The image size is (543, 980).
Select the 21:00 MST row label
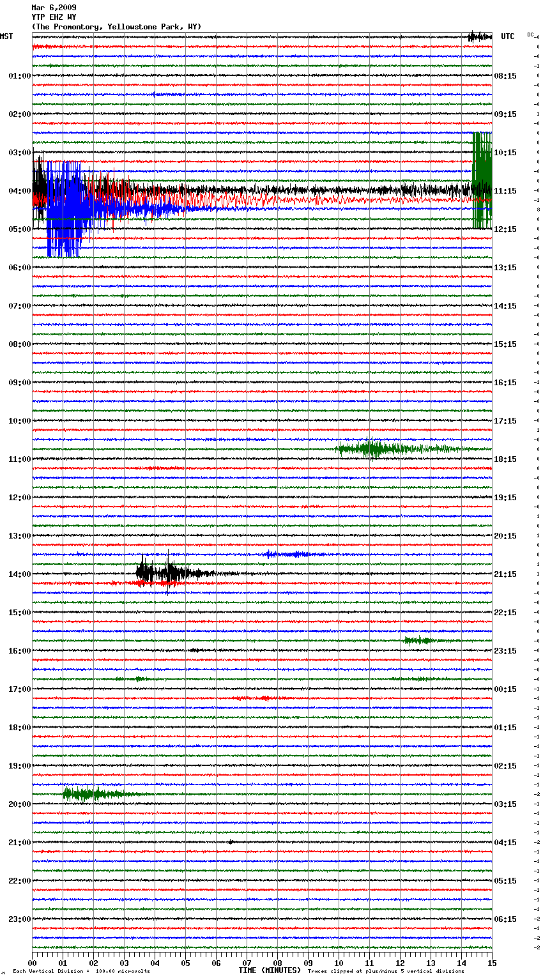click(19, 843)
